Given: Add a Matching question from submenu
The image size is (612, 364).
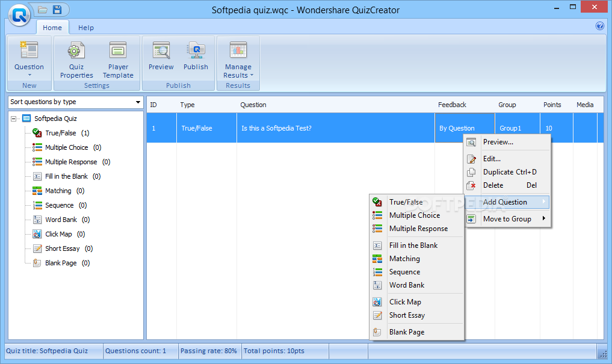Looking at the screenshot, I should 417,259.
